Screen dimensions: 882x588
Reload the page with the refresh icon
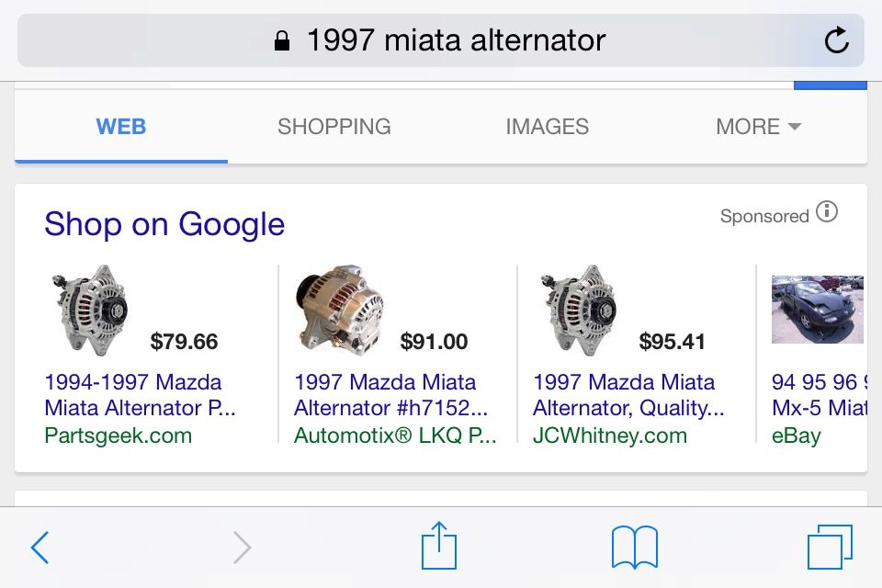pyautogui.click(x=836, y=40)
